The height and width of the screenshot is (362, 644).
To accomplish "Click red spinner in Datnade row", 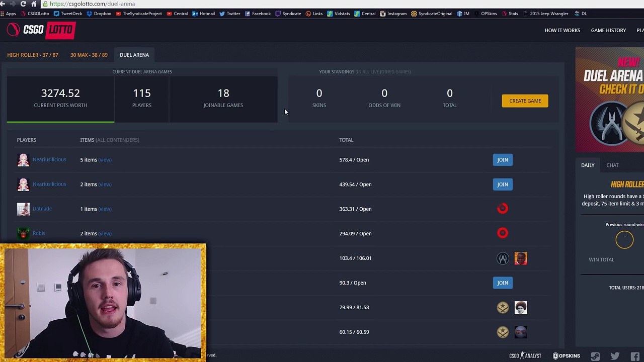I will (x=503, y=209).
